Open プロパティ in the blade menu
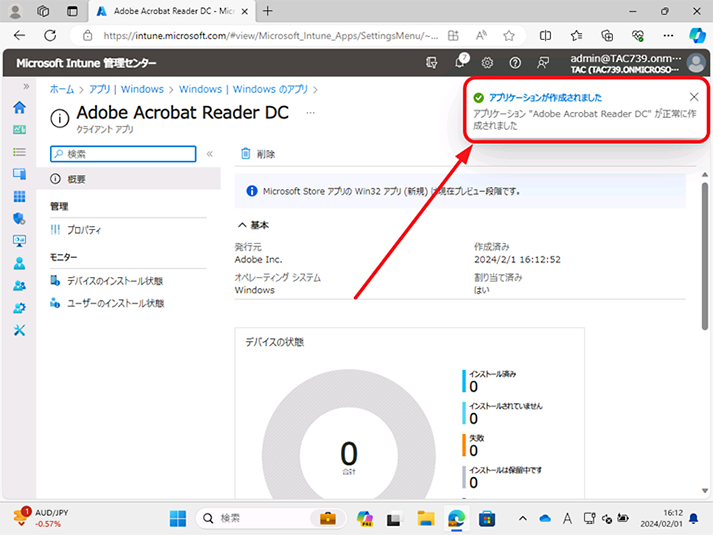The width and height of the screenshot is (713, 535). [x=84, y=230]
